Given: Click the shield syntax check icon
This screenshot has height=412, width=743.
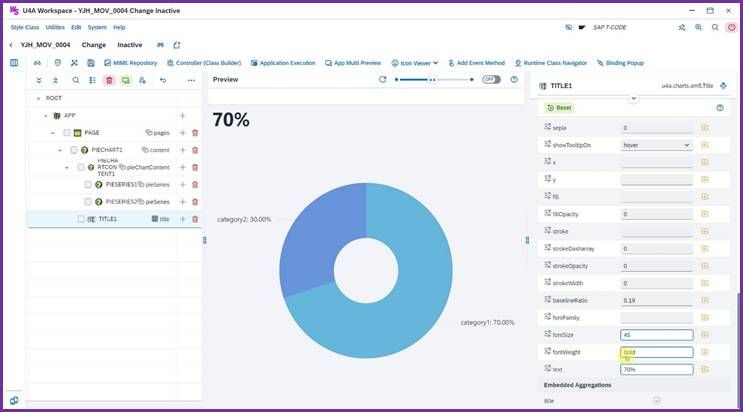Looking at the screenshot, I should pyautogui.click(x=57, y=63).
